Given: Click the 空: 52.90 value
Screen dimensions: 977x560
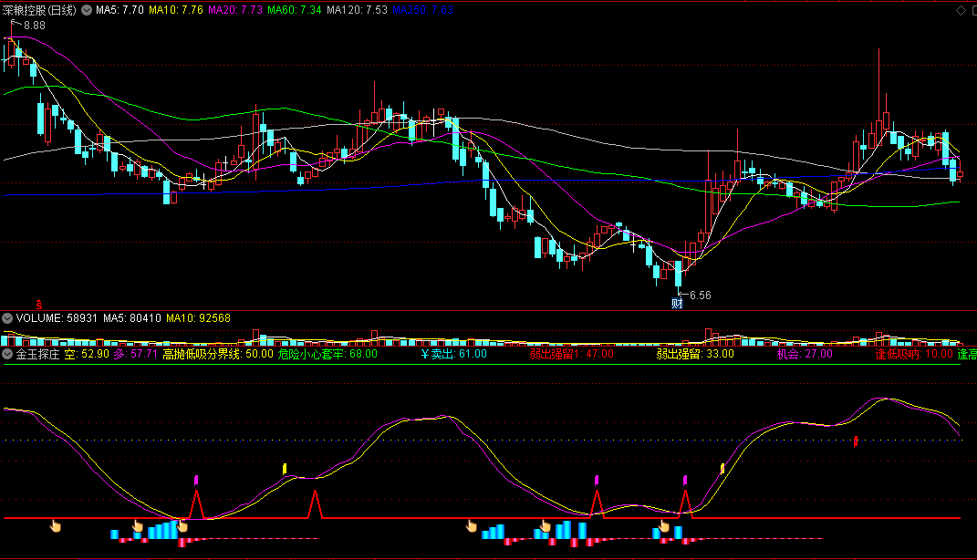Looking at the screenshot, I should 87,354.
